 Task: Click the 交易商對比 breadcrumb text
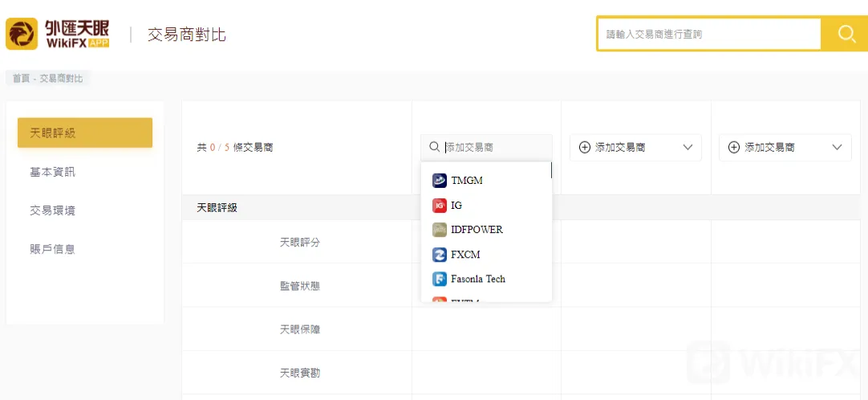click(62, 79)
